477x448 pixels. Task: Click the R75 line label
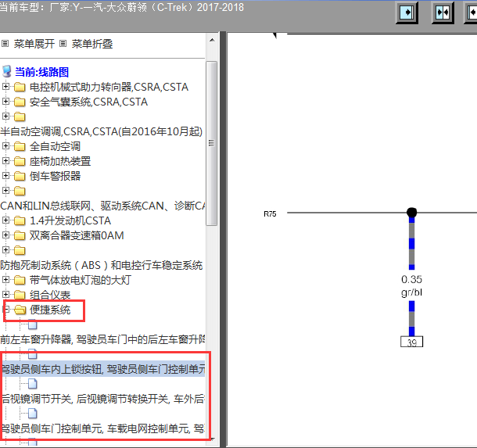[270, 214]
